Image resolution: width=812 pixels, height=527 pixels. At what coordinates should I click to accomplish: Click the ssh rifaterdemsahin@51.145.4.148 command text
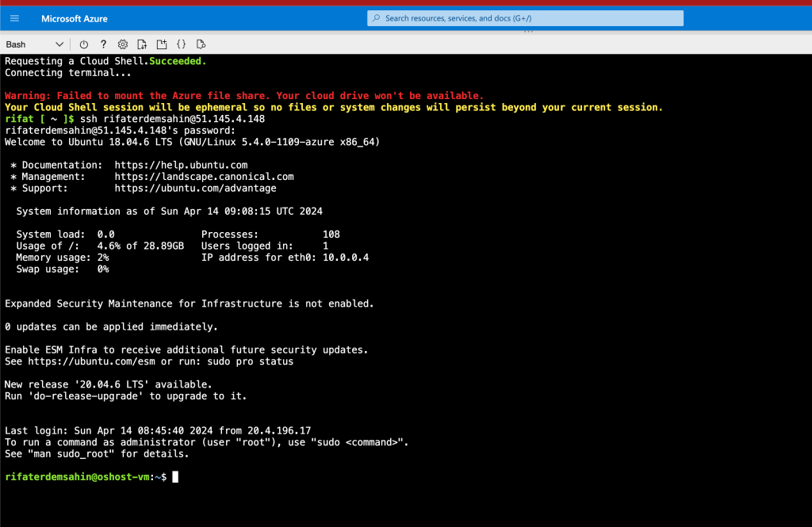tap(172, 119)
